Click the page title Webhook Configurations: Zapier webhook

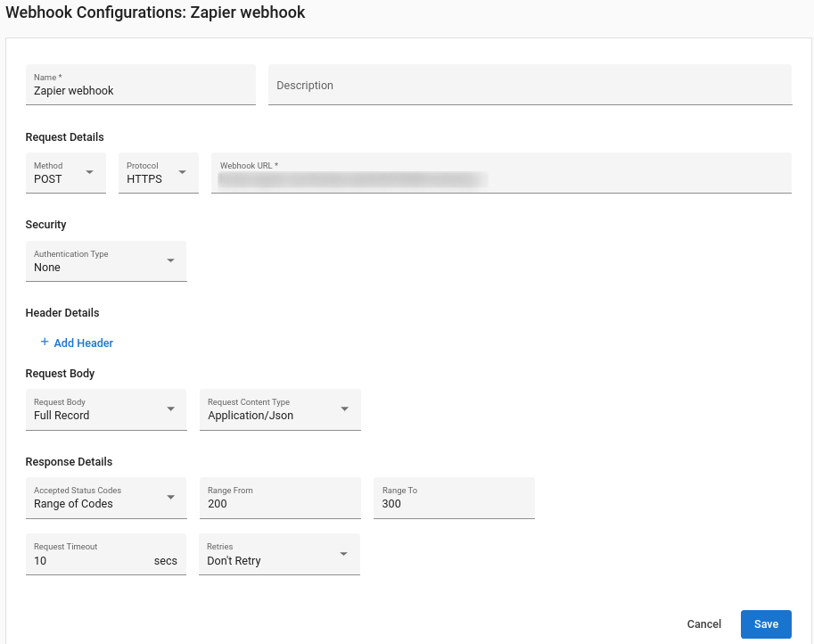155,12
